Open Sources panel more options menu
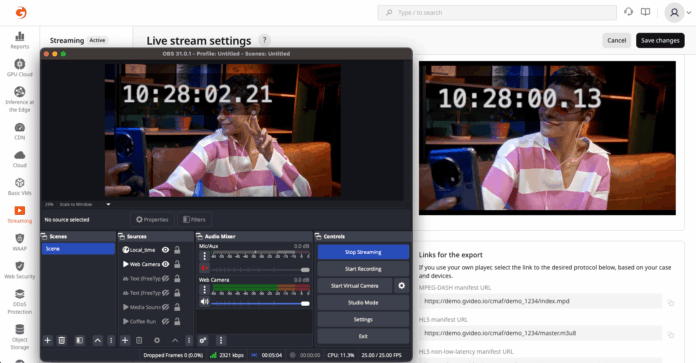 tap(189, 340)
